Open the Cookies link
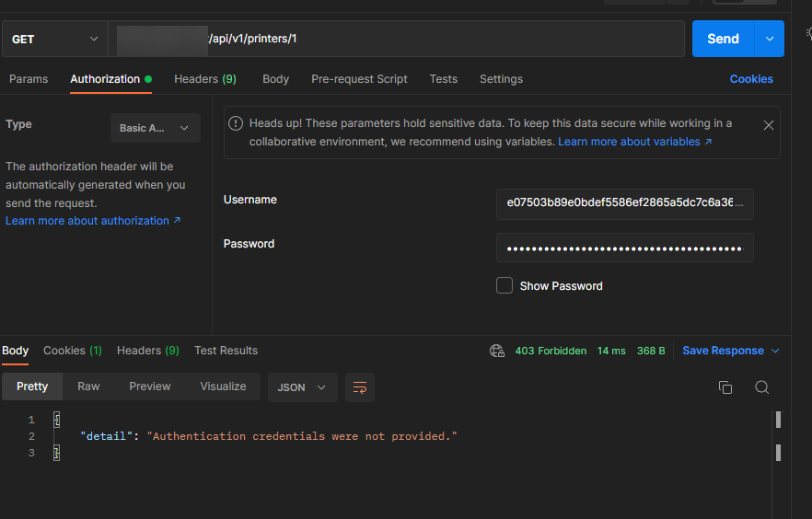 751,79
